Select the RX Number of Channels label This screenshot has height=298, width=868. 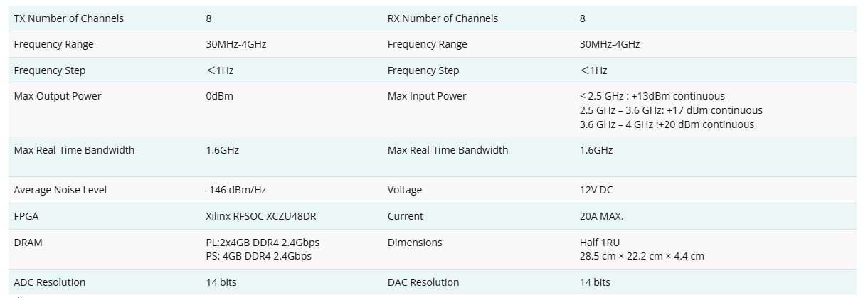pyautogui.click(x=443, y=18)
